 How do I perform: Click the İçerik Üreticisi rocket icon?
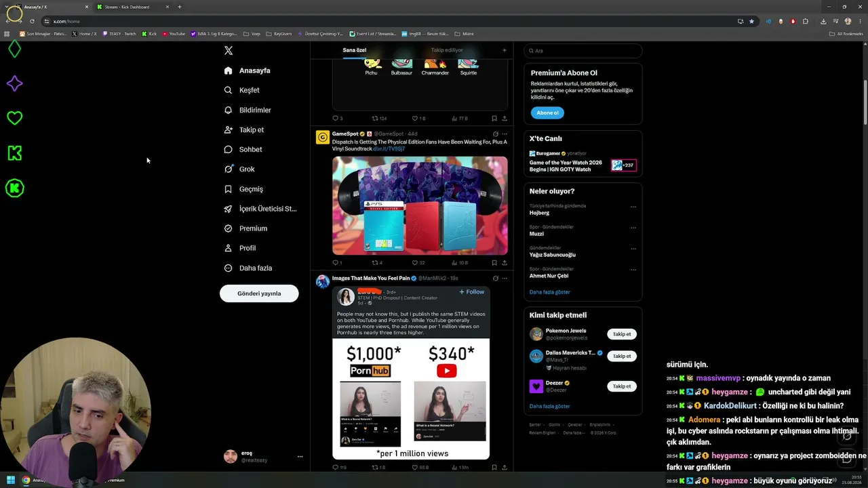click(228, 209)
